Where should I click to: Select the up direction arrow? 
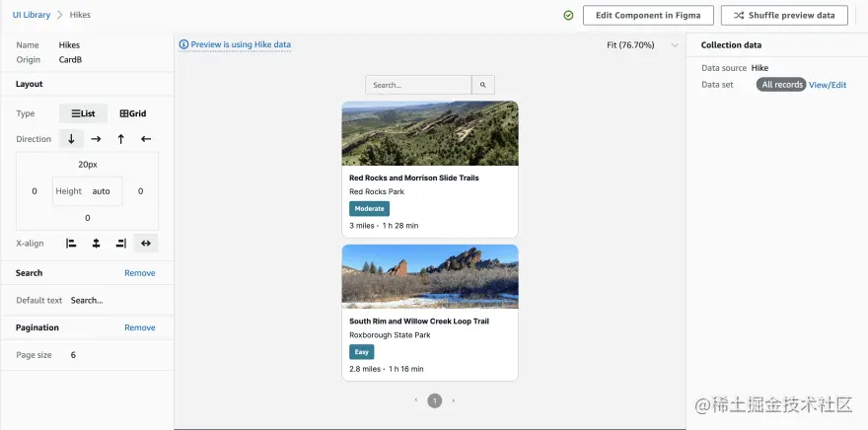tap(120, 139)
